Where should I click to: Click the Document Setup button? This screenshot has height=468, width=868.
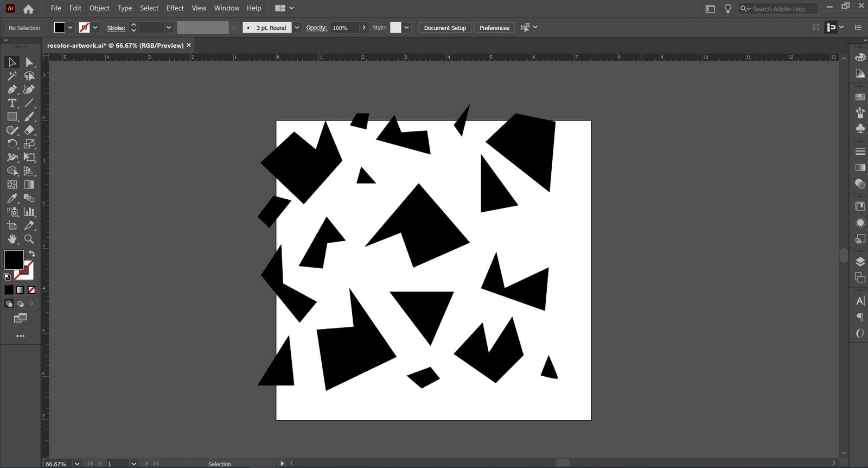point(445,28)
